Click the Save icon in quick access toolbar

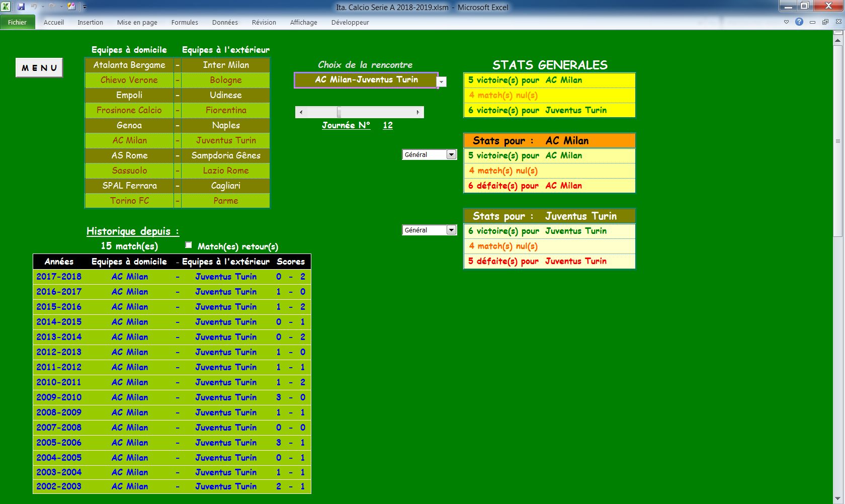coord(21,7)
